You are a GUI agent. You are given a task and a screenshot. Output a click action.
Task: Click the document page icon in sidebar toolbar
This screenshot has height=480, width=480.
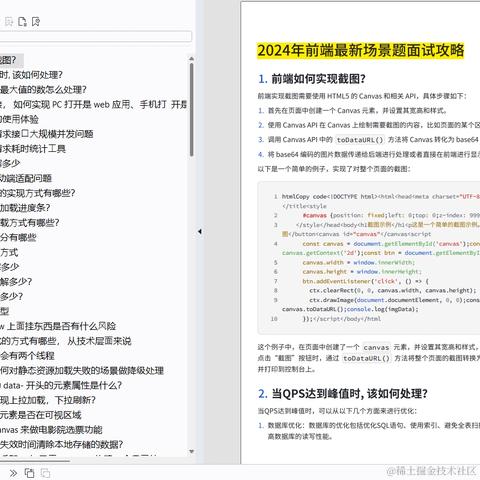(22, 22)
